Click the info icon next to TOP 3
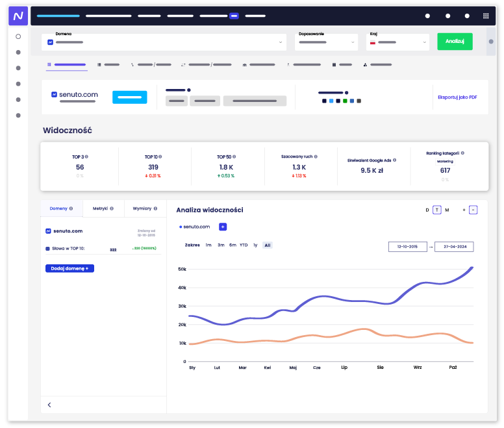The image size is (504, 428). (86, 157)
